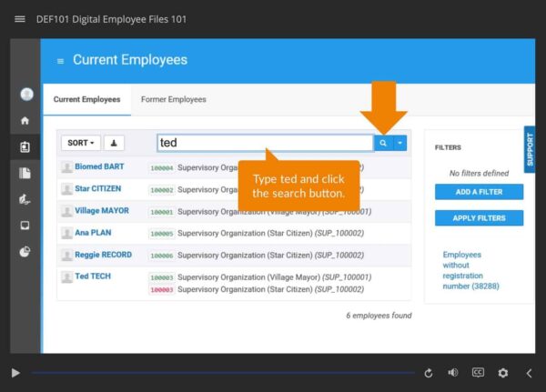546x392 pixels.
Task: Click the ADD A FILTER button
Action: [479, 192]
